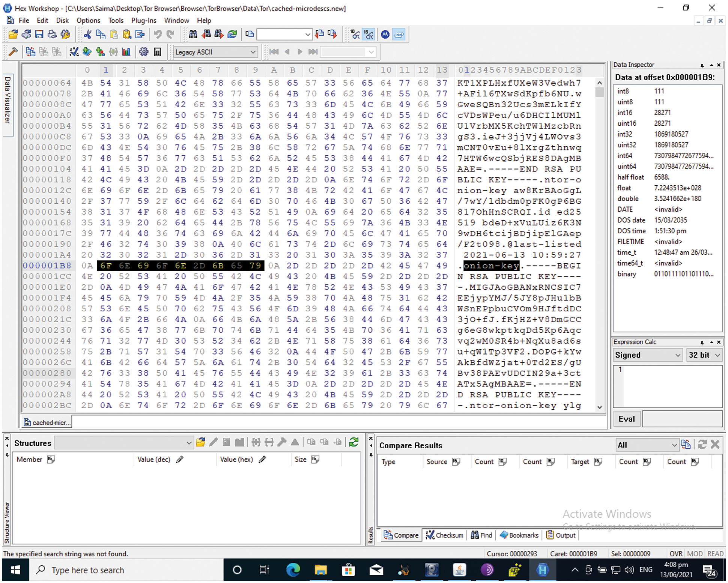Viewport: 728px width, 583px height.
Task: Switch to the Bookmarks results tab
Action: pos(519,535)
